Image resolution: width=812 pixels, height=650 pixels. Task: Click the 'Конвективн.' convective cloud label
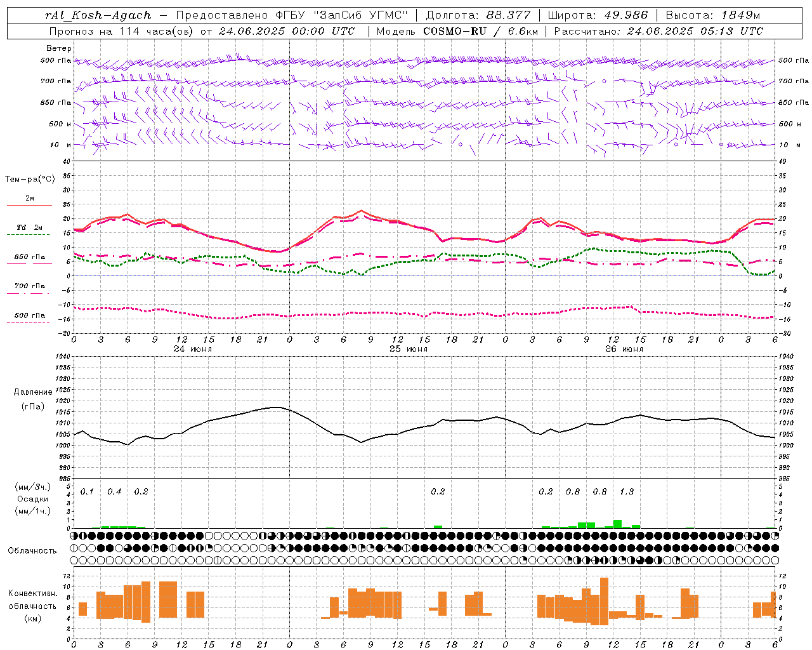(33, 594)
